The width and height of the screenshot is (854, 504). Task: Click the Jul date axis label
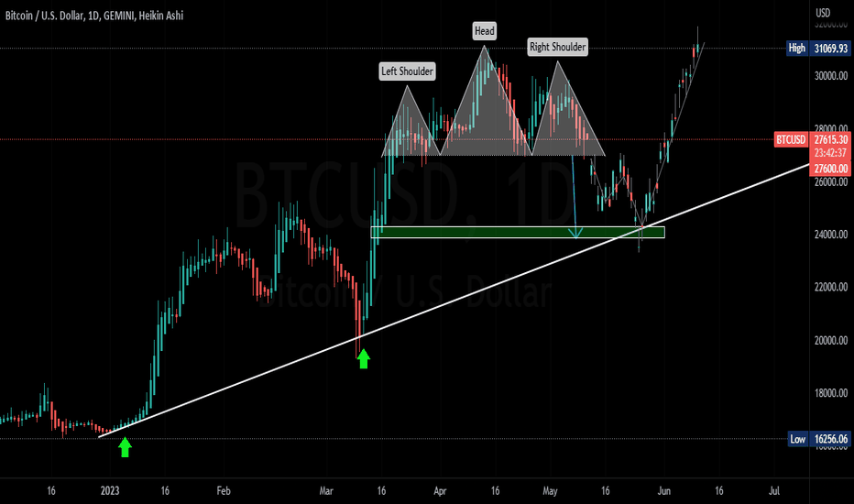[774, 491]
